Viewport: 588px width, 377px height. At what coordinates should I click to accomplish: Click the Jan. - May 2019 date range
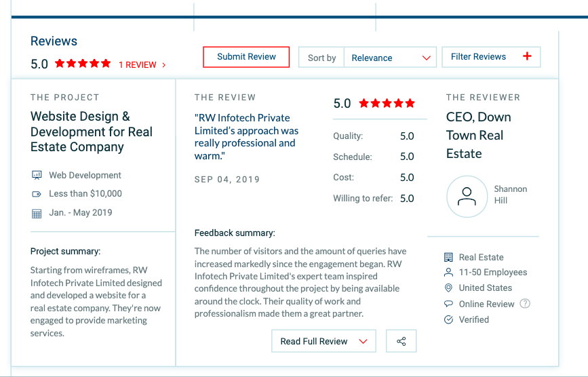(x=81, y=213)
